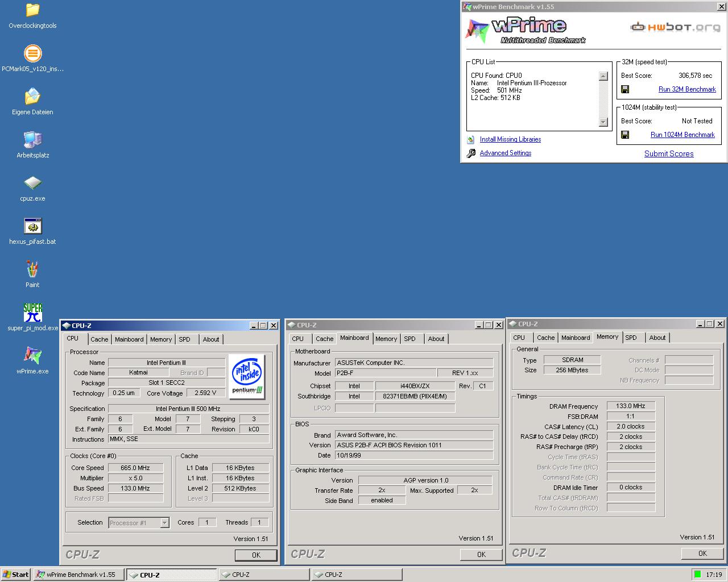This screenshot has height=582, width=728.
Task: Click Run 1024M Benchmark link
Action: [x=682, y=135]
